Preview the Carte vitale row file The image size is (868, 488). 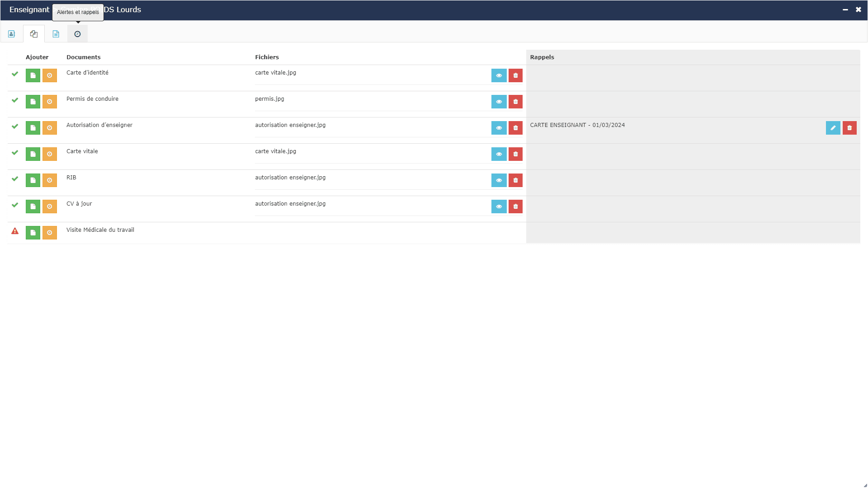[499, 154]
